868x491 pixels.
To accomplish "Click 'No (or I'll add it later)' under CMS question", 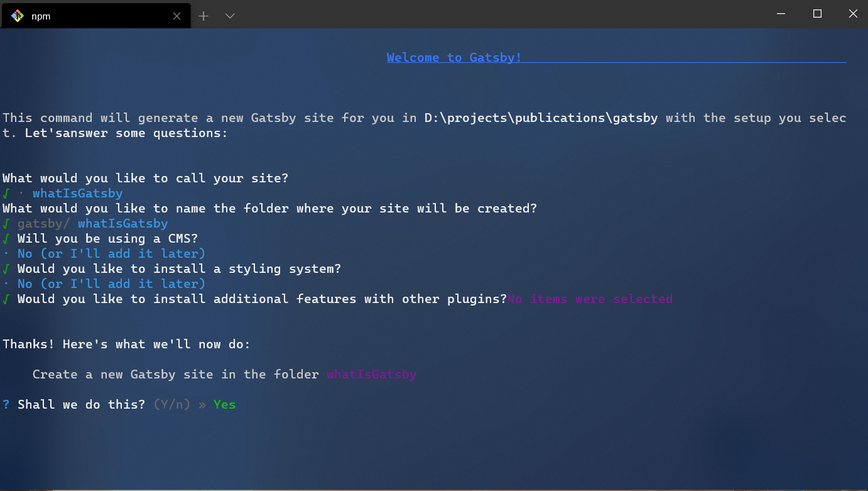I will [x=112, y=254].
